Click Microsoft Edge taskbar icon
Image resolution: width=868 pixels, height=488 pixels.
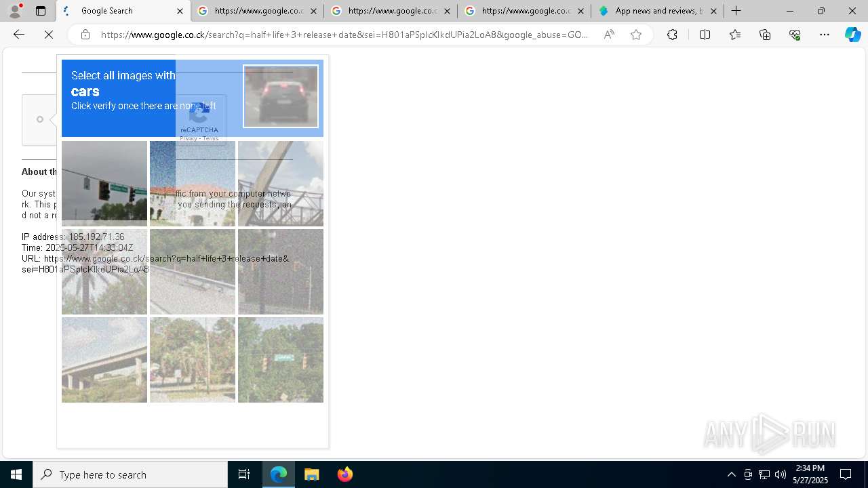(279, 474)
